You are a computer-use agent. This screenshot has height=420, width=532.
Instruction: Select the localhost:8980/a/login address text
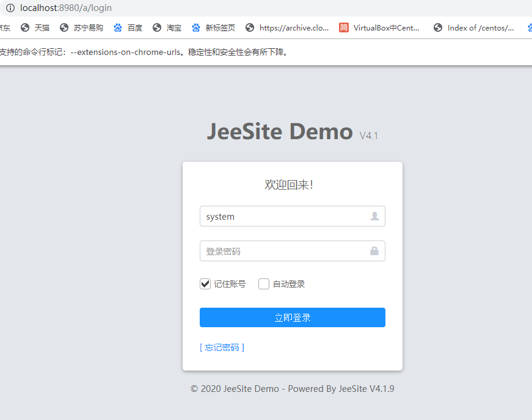66,8
